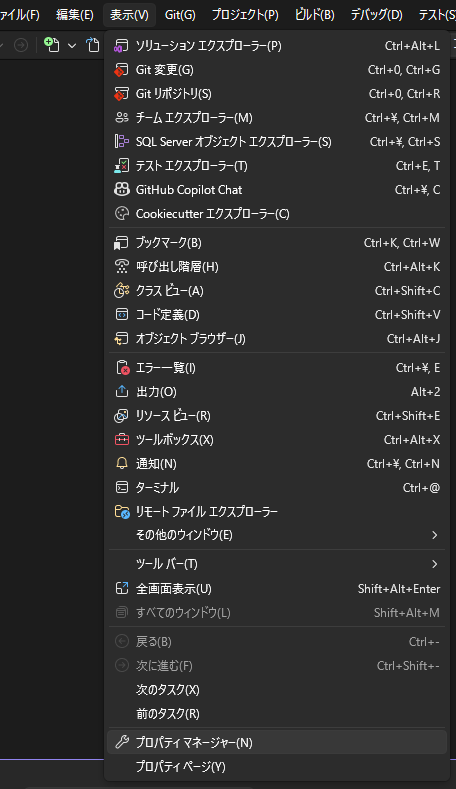Screen dimensions: 456x789
Task: Expand その他のウィンドウ submenu arrow
Action: point(435,535)
